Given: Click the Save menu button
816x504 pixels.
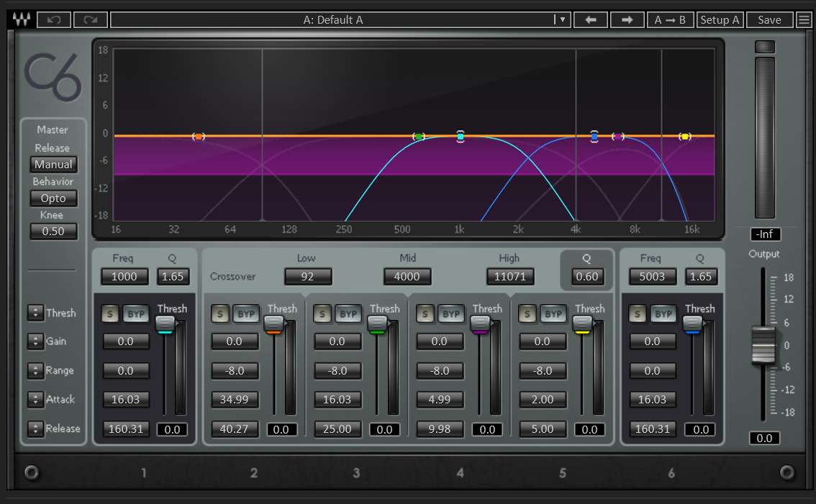Looking at the screenshot, I should pyautogui.click(x=769, y=20).
